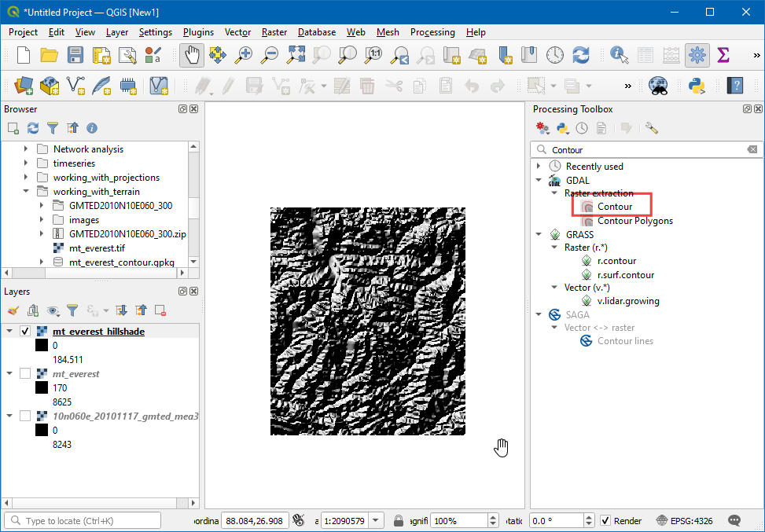The width and height of the screenshot is (765, 532).
Task: Uncheck the mt_everest_hillshade layer visibility
Action: pos(24,332)
